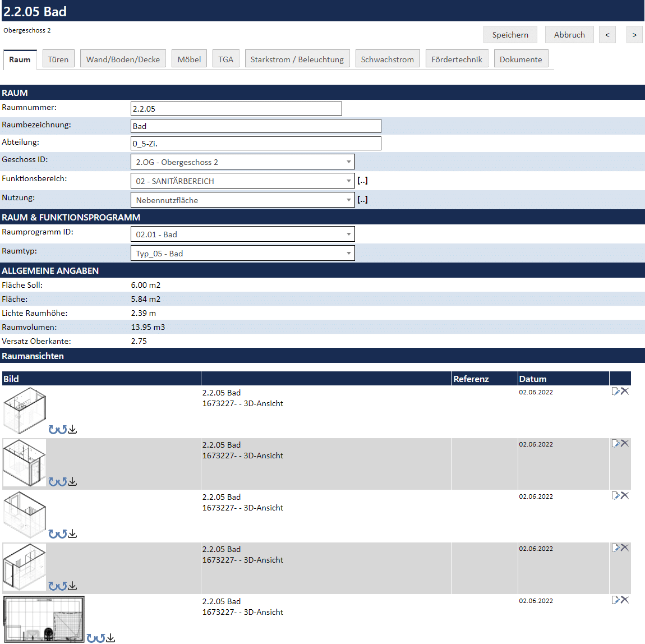
Task: Download the third 3D-Ansicht image
Action: (73, 534)
